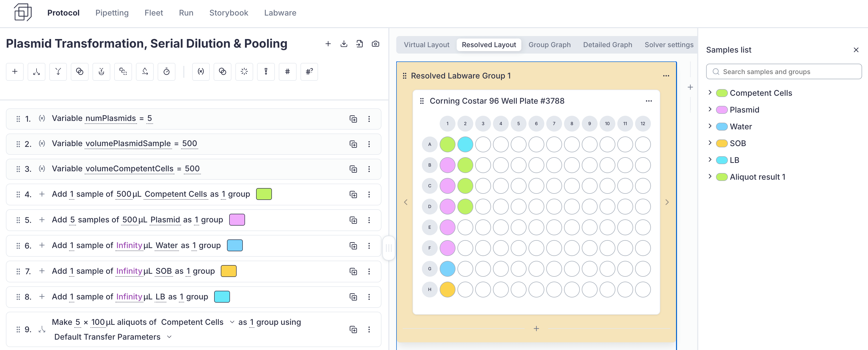Close the Samples list panel
The image size is (868, 350).
tap(856, 50)
